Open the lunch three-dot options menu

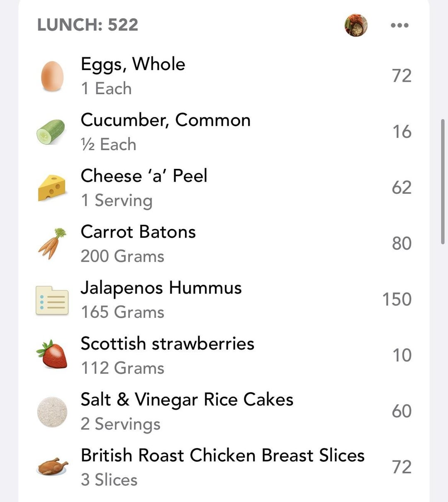click(399, 25)
